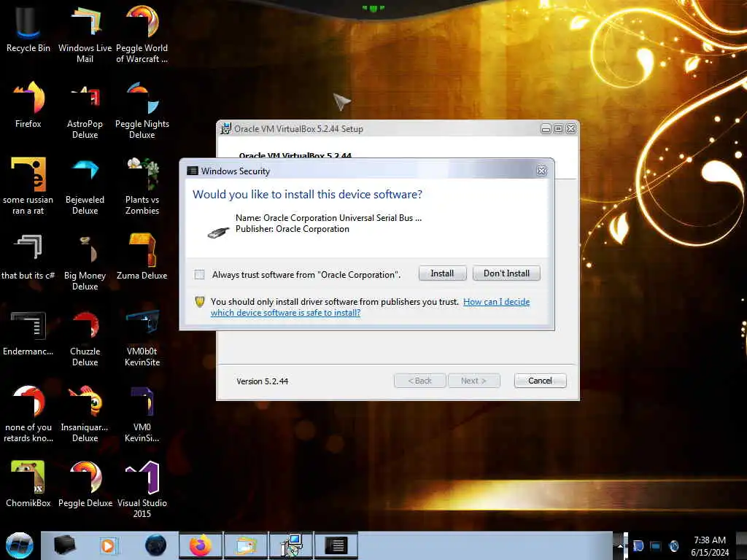Open Peggle World of Warcraft desktop icon

(x=142, y=34)
